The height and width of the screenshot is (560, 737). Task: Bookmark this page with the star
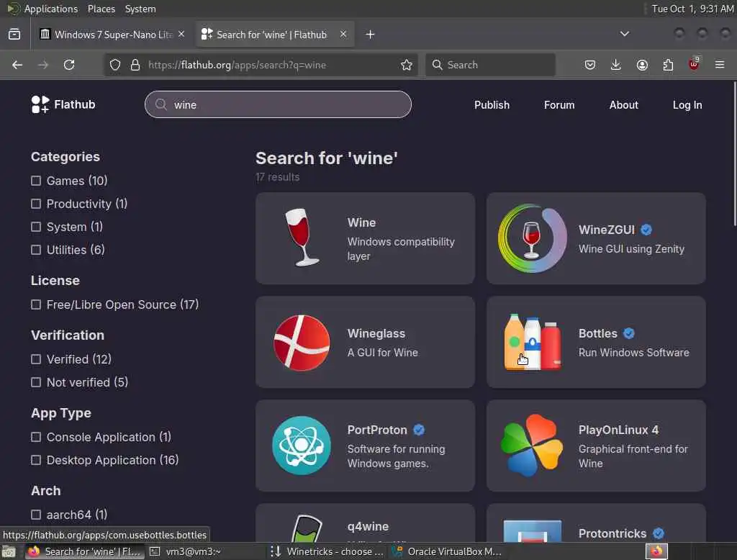coord(407,65)
